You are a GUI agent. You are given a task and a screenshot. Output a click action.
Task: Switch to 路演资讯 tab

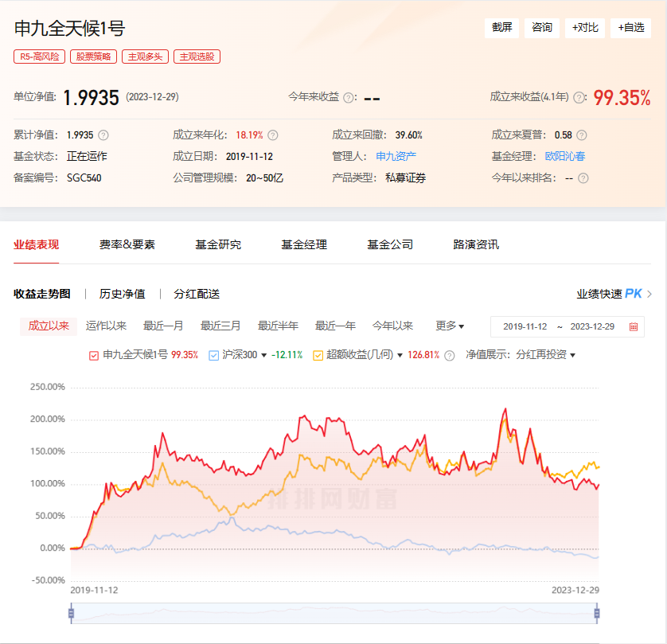pos(476,245)
